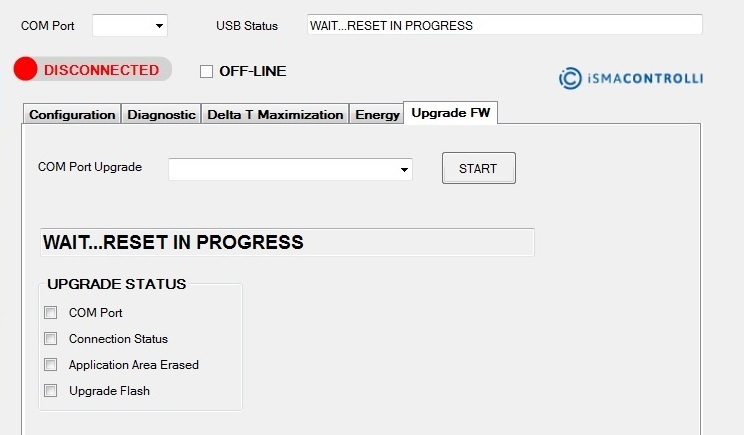Toggle the Upgrade Flash checkbox

[x=51, y=391]
